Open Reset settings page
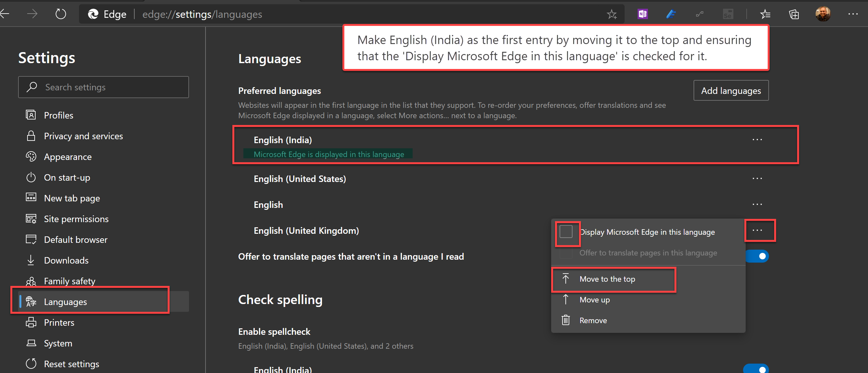The image size is (868, 373). pyautogui.click(x=104, y=364)
